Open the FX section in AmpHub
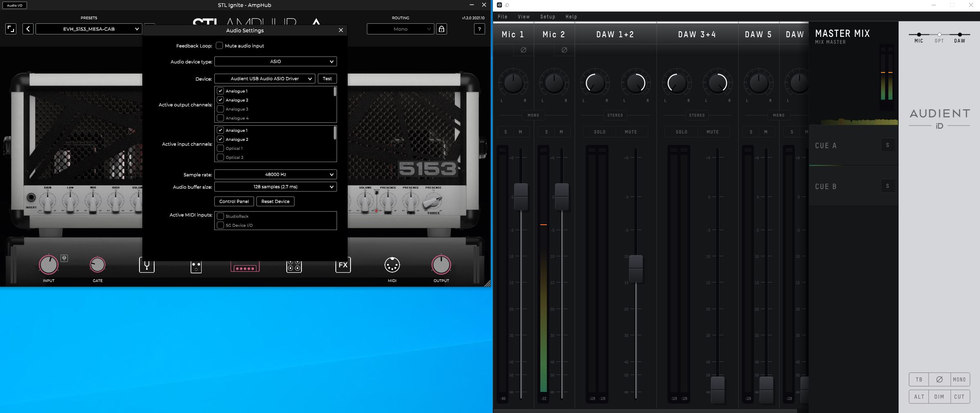The image size is (980, 413). click(x=343, y=265)
